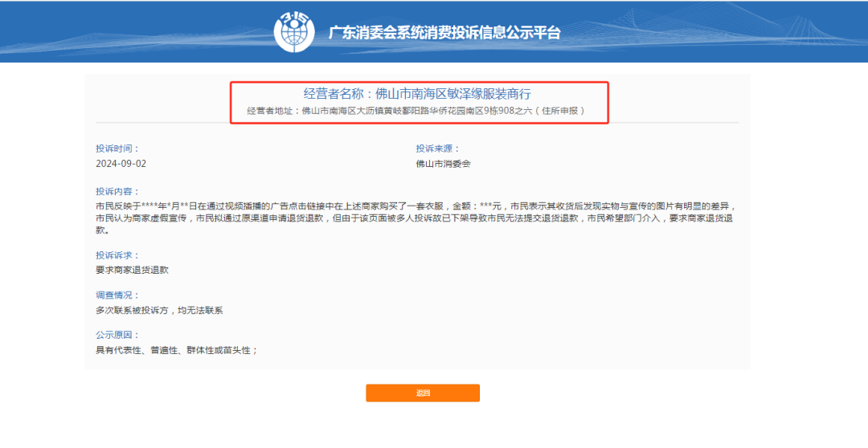Click the 投诉诉求 label
868x448 pixels.
click(x=118, y=255)
